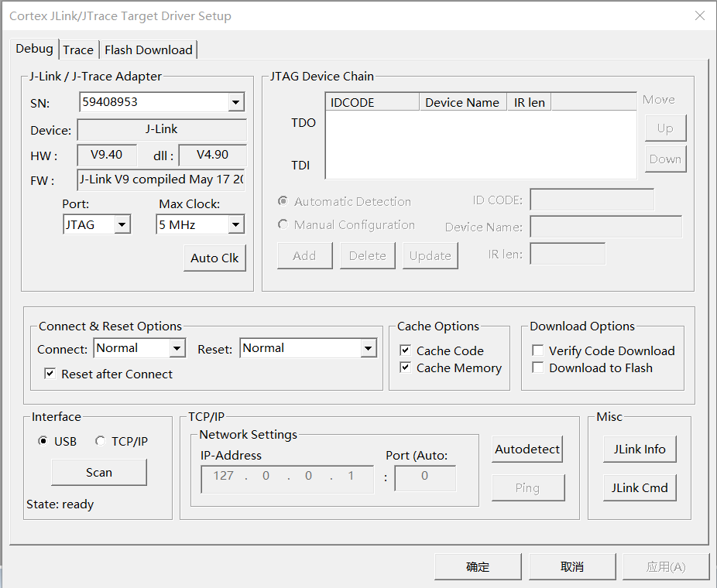Select the TCP/IP interface radio button
The height and width of the screenshot is (588, 717).
point(101,441)
